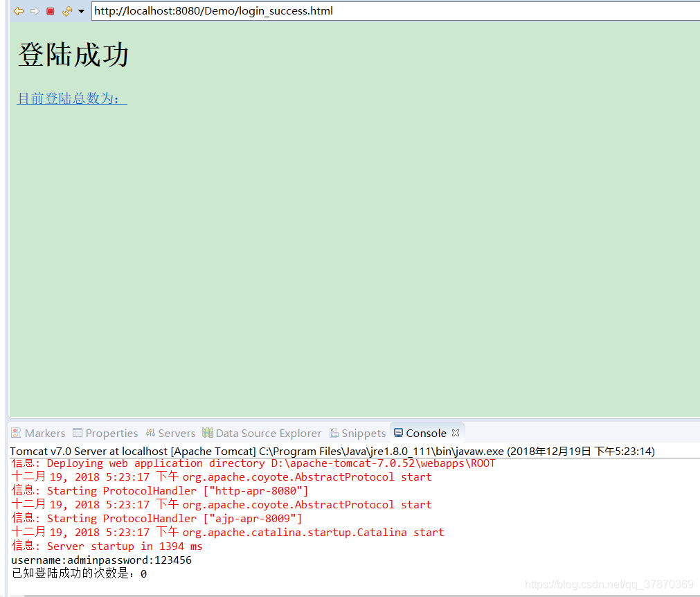The height and width of the screenshot is (597, 700).
Task: Click the Catalina start log line
Action: click(x=228, y=533)
